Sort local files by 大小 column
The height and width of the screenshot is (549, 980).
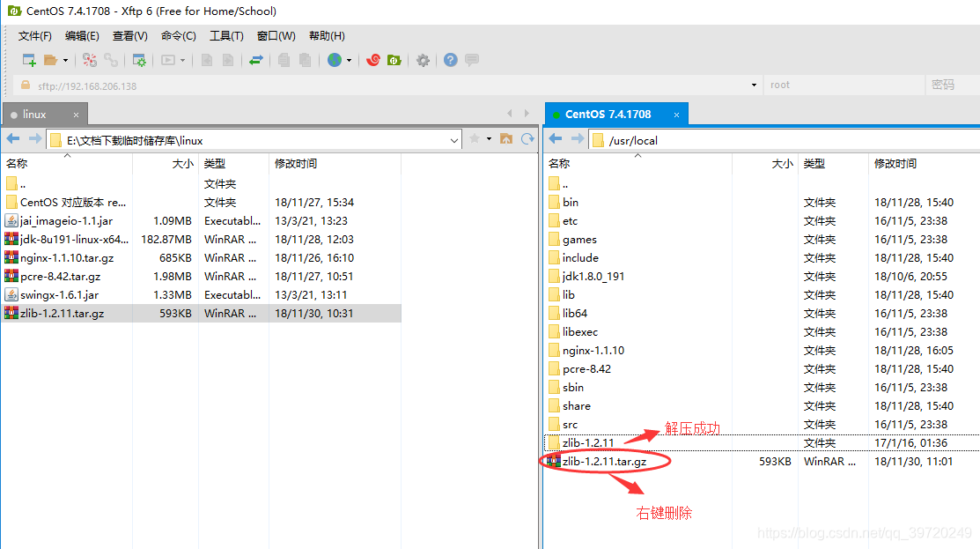[x=166, y=164]
